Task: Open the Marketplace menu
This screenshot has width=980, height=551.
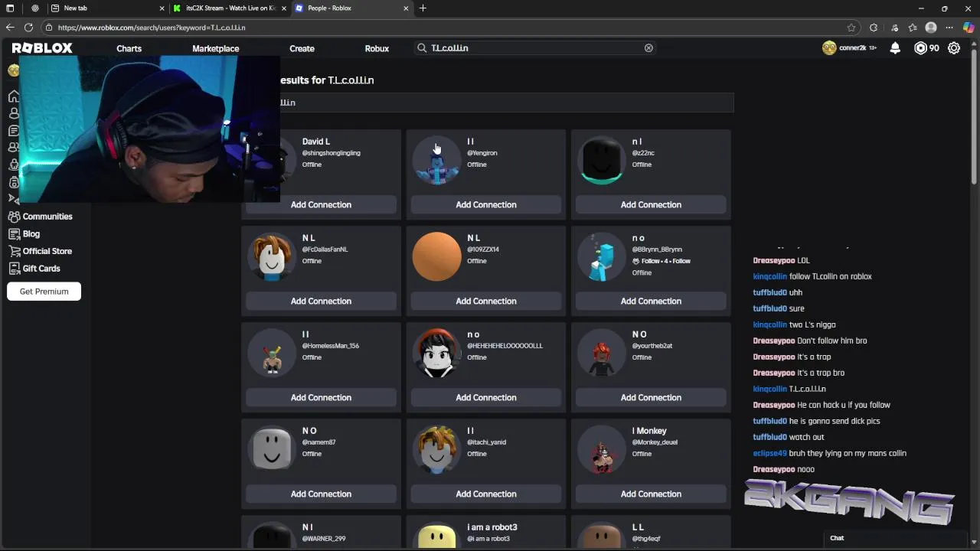Action: [215, 48]
